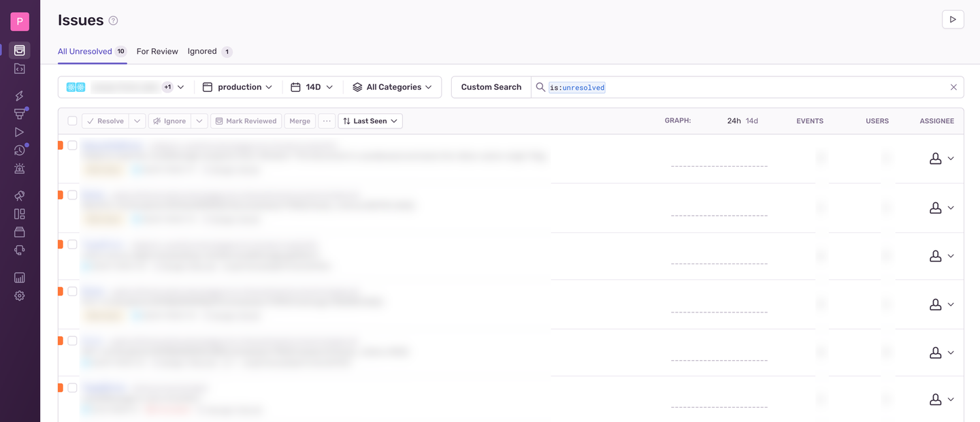Expand the assignee chevron in the sixth issue row
The image size is (980, 422).
pyautogui.click(x=951, y=400)
